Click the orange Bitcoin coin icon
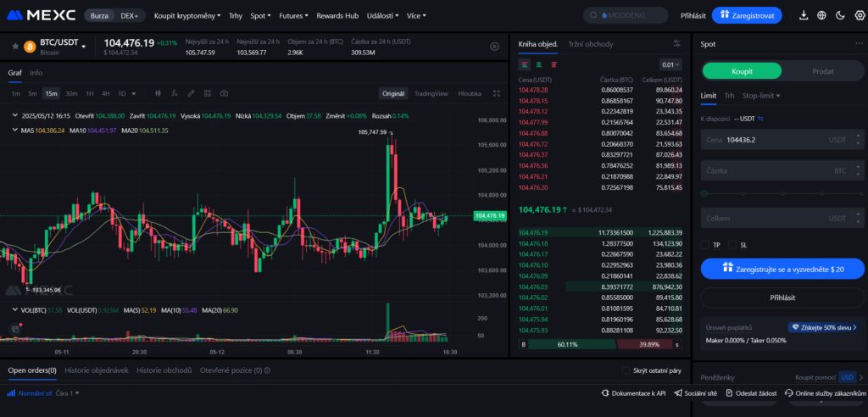Viewport: 868px width, 417px height. click(30, 47)
